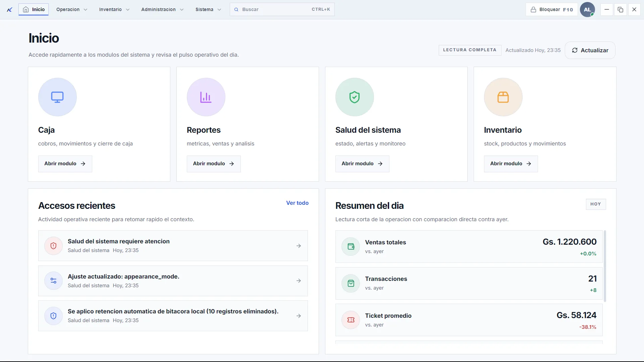The image size is (644, 362).
Task: Click the Actualizar button
Action: 590,50
